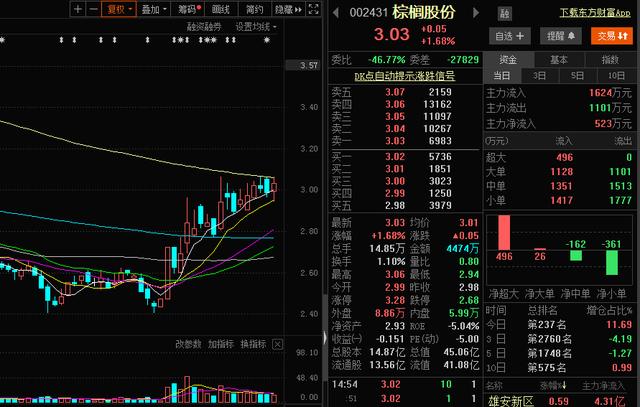The width and height of the screenshot is (640, 407).
Task: Go to next stock with right arrow
Action: tap(476, 13)
